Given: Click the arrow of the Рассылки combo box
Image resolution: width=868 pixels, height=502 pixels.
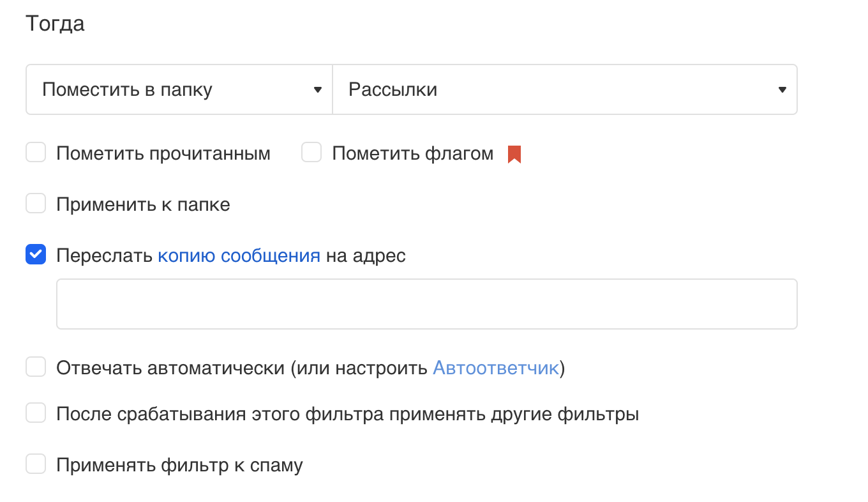Looking at the screenshot, I should tap(782, 90).
